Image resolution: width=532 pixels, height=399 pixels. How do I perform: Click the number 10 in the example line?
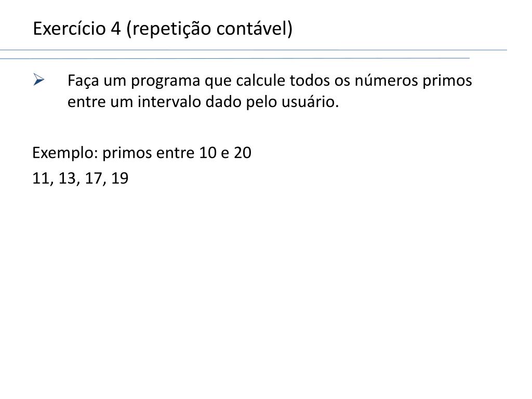tap(208, 153)
